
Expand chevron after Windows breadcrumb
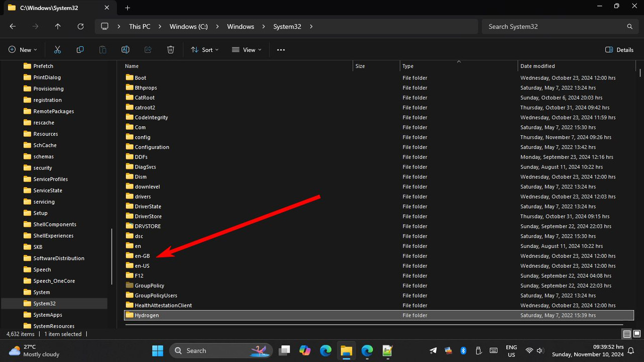(264, 26)
